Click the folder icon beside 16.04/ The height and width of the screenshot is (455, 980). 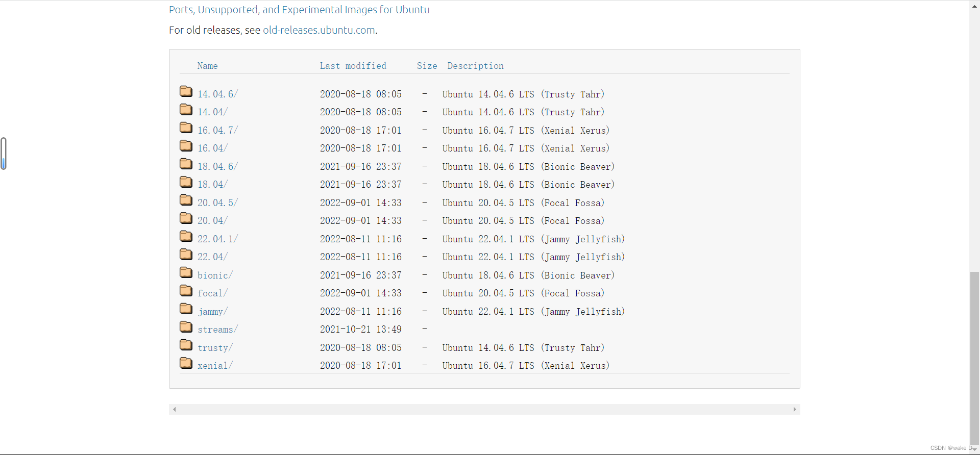point(186,146)
